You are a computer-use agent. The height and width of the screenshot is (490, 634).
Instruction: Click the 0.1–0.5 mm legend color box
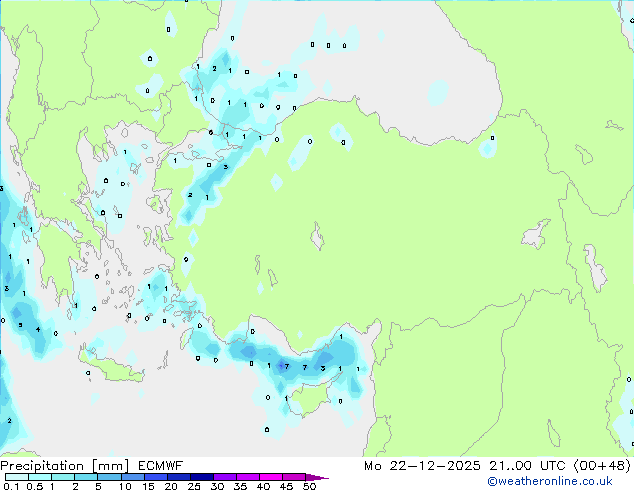tap(17, 477)
